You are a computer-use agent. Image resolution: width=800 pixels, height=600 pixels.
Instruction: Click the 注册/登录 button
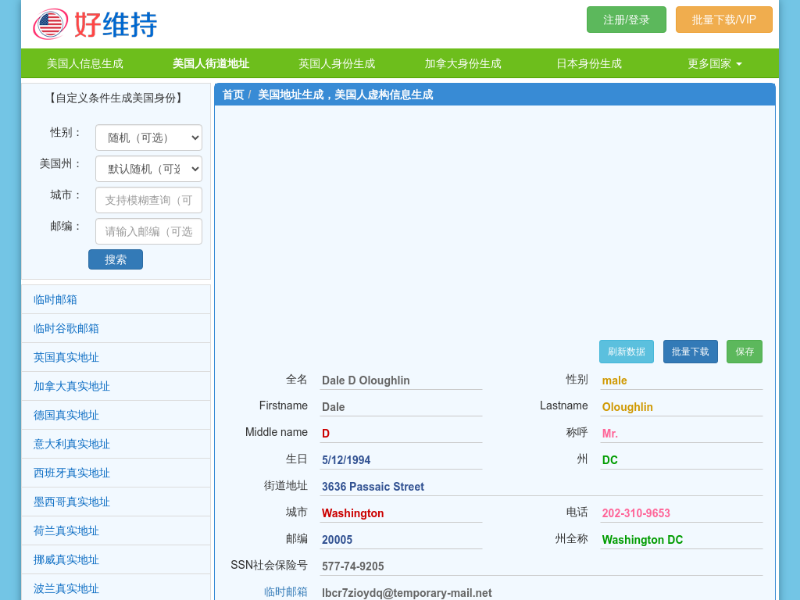(626, 20)
